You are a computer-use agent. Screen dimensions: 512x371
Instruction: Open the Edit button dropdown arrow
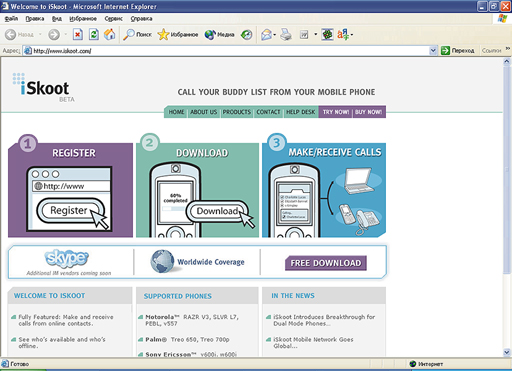point(315,34)
